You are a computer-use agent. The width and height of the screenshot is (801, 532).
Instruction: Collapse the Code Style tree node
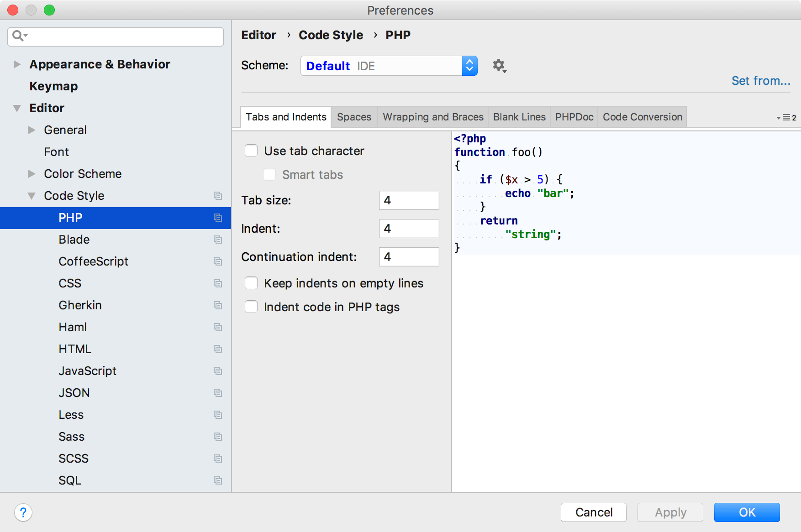coord(31,196)
